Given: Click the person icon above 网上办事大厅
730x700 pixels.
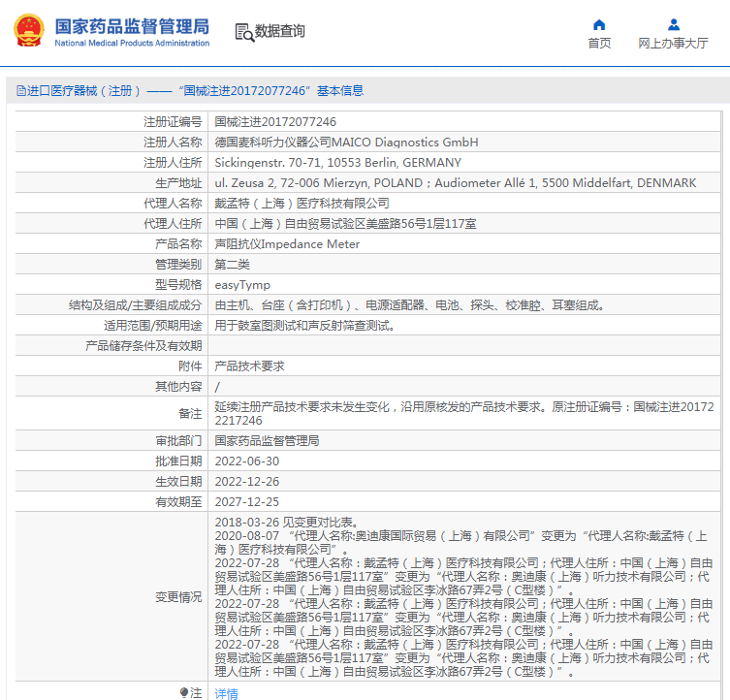Looking at the screenshot, I should (x=673, y=25).
